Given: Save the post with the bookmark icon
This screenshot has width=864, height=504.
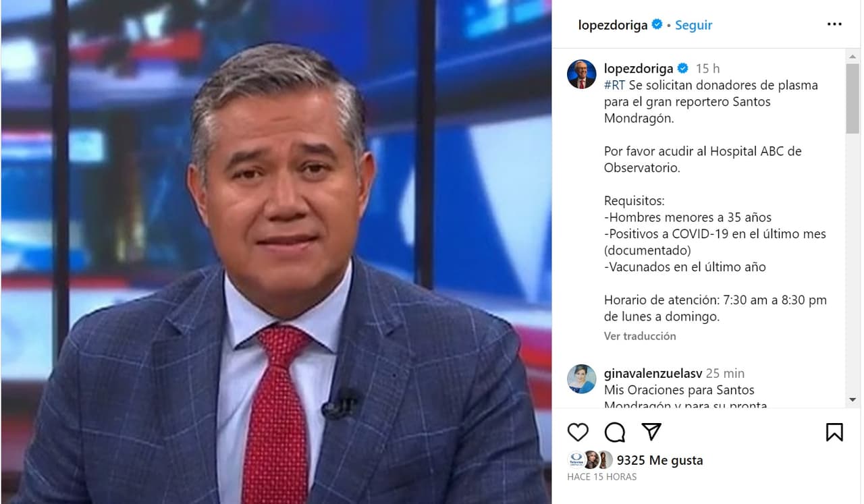Looking at the screenshot, I should point(834,432).
